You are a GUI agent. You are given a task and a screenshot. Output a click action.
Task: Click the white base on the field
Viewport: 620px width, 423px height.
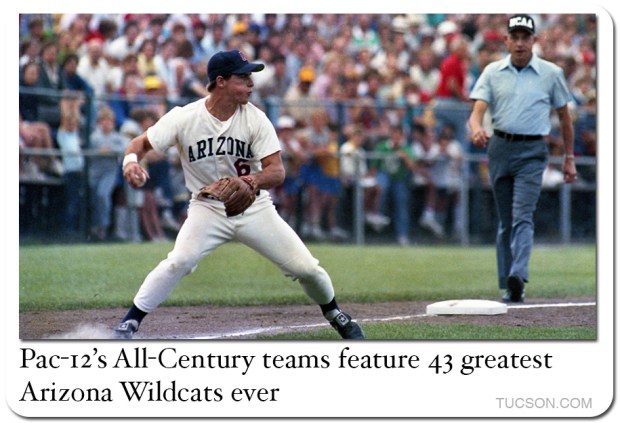click(467, 307)
